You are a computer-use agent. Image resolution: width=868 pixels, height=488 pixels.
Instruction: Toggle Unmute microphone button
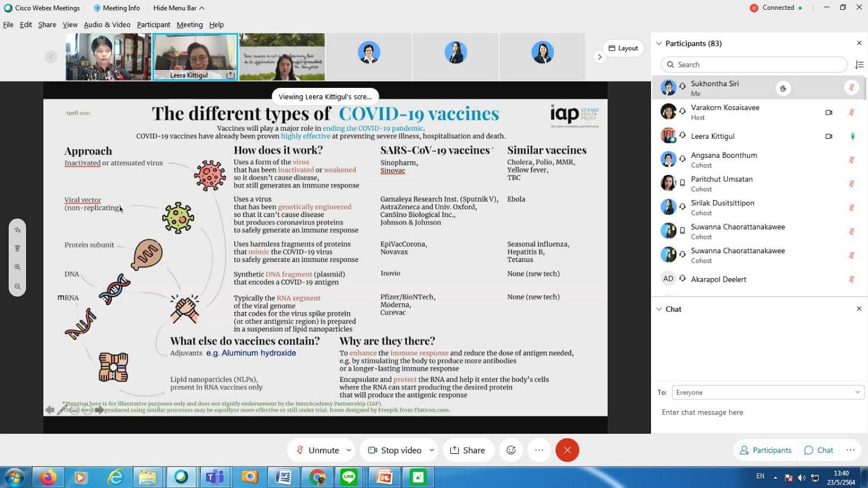click(318, 450)
